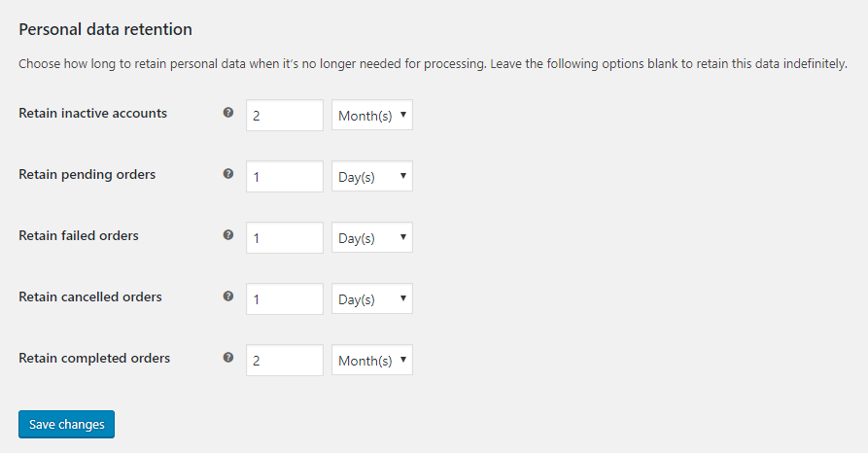This screenshot has height=453, width=868.
Task: Click help icon for Retain pending orders
Action: [228, 174]
